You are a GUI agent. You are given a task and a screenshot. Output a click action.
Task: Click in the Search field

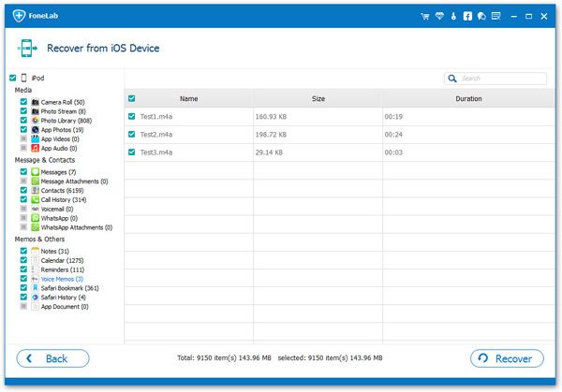pyautogui.click(x=495, y=79)
